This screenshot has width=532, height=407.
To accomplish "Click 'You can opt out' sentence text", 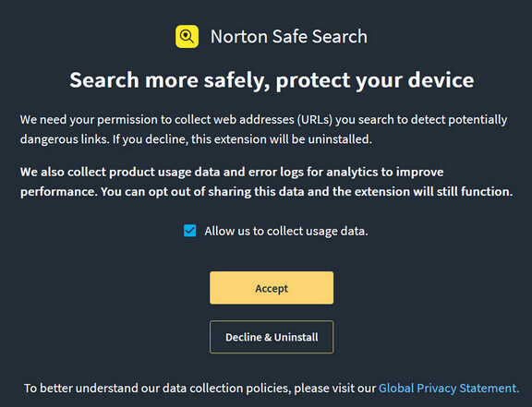I will (307, 192).
